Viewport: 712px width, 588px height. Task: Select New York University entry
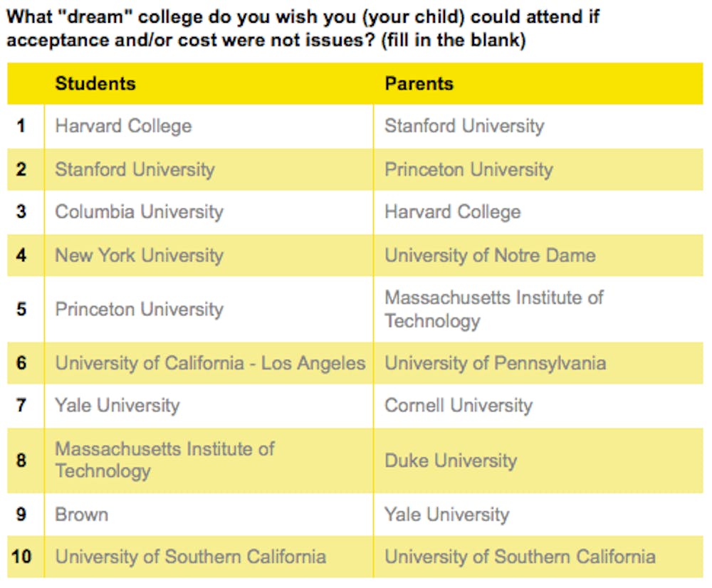point(139,256)
